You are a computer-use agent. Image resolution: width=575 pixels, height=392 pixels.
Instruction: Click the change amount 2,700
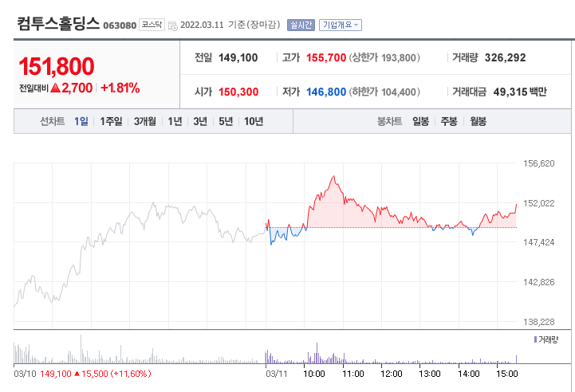(x=77, y=88)
